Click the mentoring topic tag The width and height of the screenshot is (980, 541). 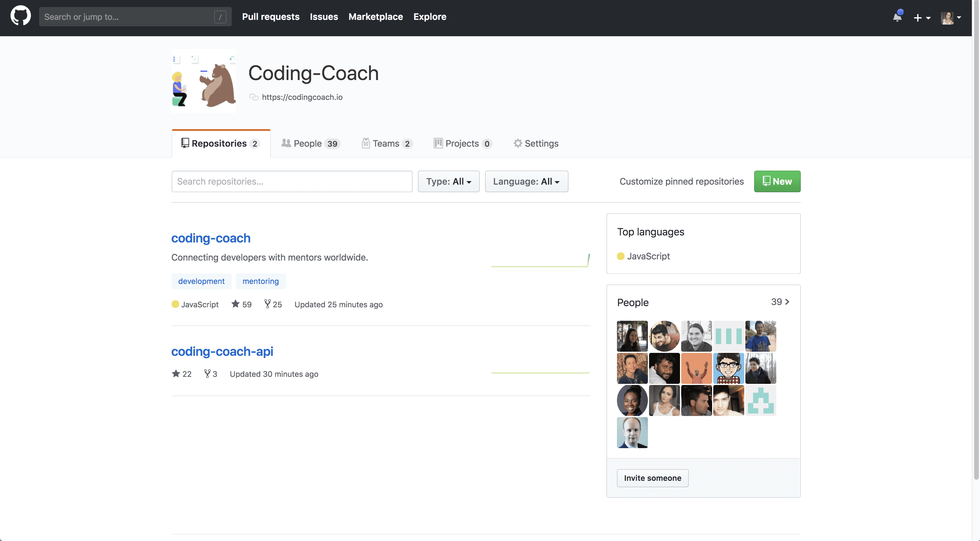tap(260, 281)
